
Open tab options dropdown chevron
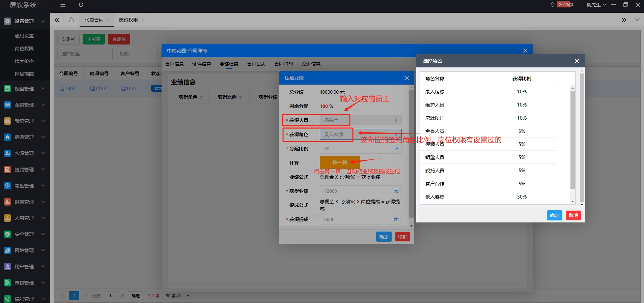tap(637, 20)
